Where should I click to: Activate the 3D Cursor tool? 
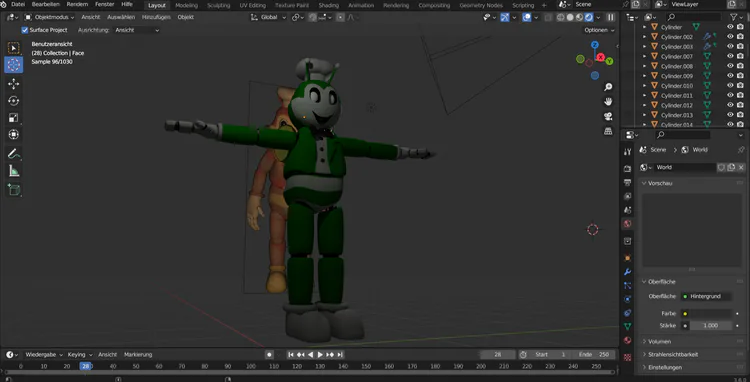(x=13, y=65)
